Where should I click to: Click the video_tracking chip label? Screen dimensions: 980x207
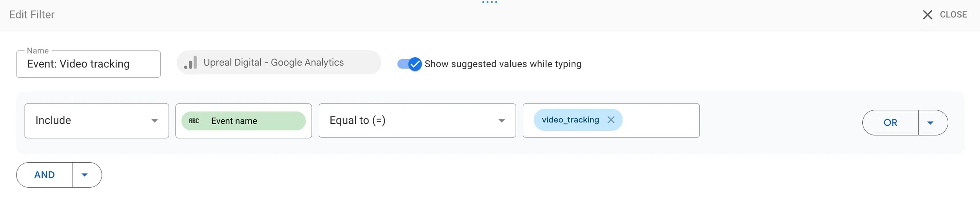(570, 120)
